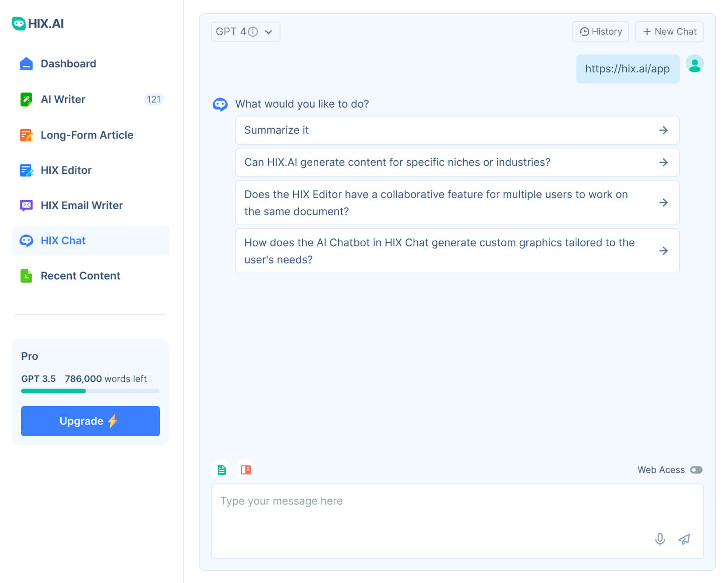Click arrow on niches or industries suggestion

(x=664, y=162)
